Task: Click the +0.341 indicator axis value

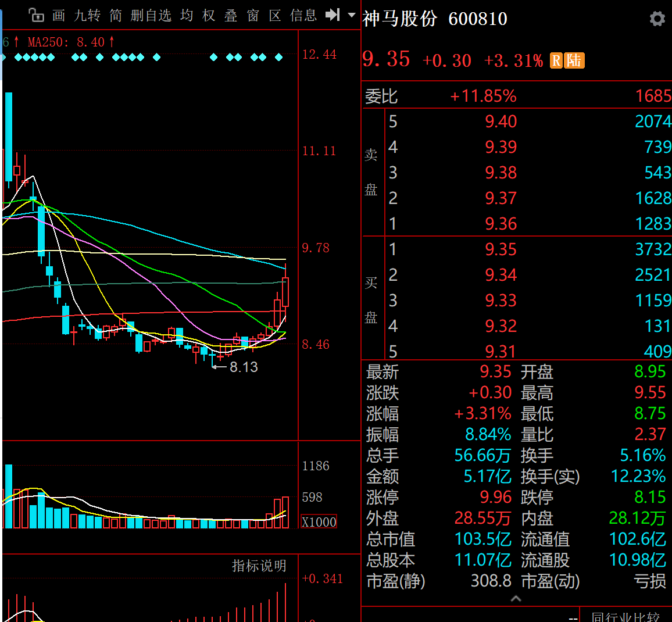Action: coord(322,579)
